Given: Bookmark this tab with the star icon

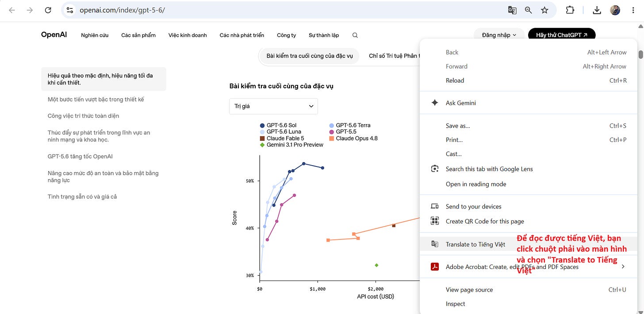Looking at the screenshot, I should (x=544, y=10).
